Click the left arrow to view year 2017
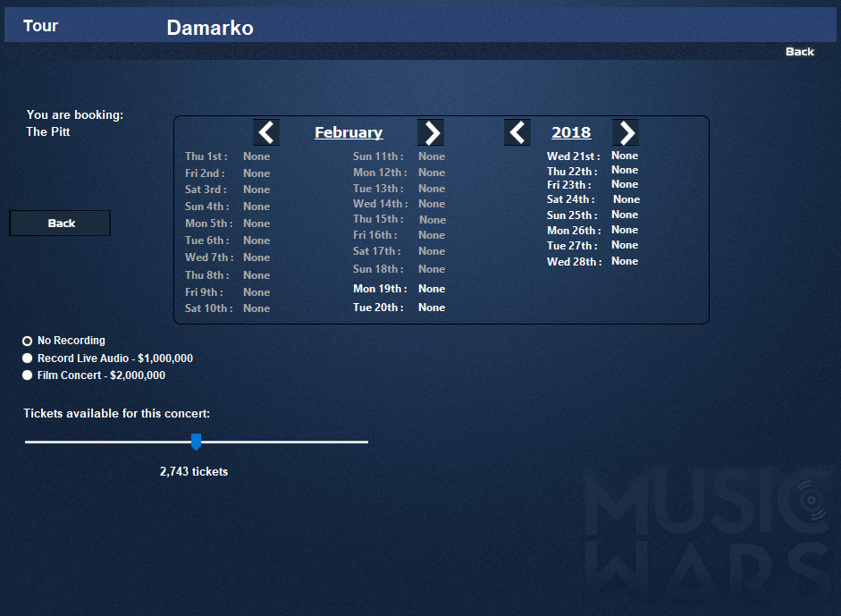Image resolution: width=841 pixels, height=616 pixels. [517, 131]
